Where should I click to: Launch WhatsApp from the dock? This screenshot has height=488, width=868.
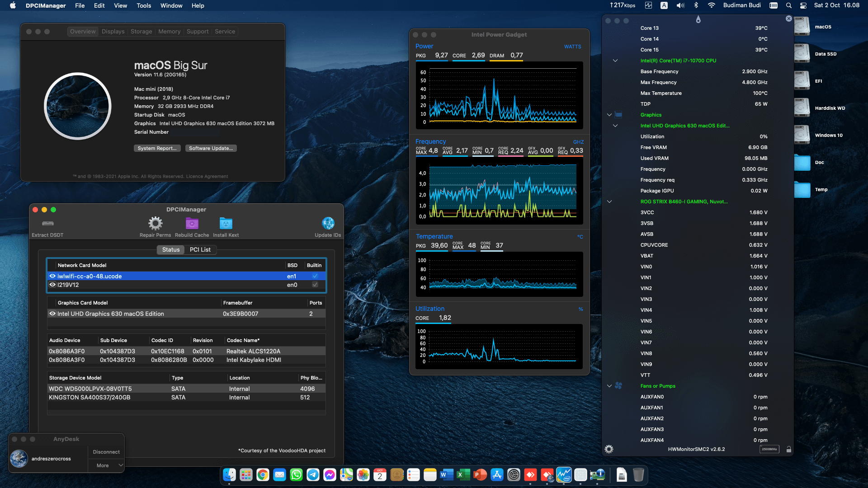(x=296, y=475)
